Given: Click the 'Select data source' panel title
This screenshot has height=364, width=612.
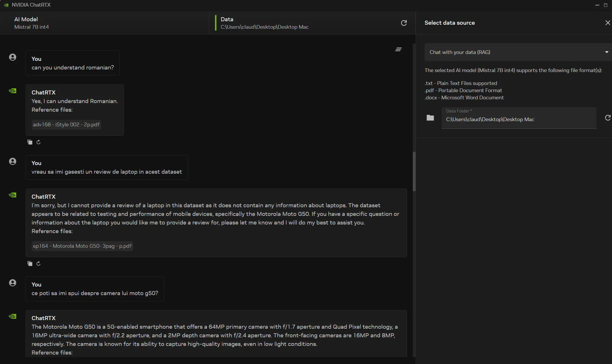Looking at the screenshot, I should 450,23.
